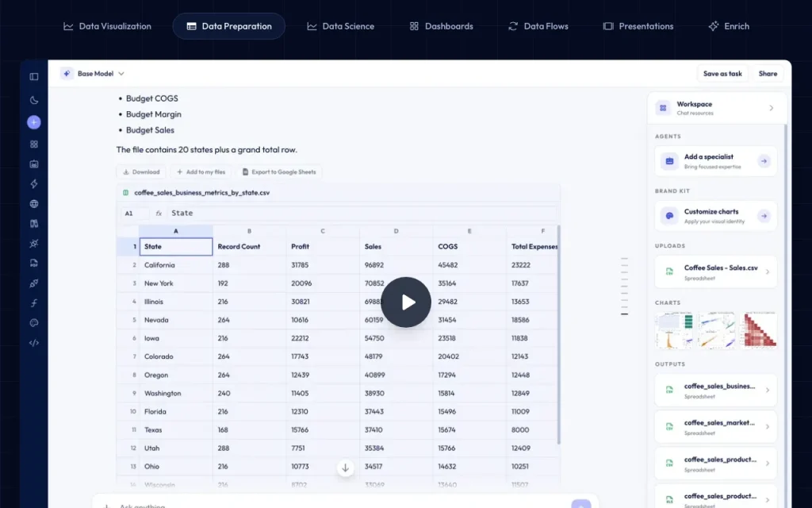The height and width of the screenshot is (508, 812).
Task: Select the function f icon in sidebar
Action: coord(34,303)
